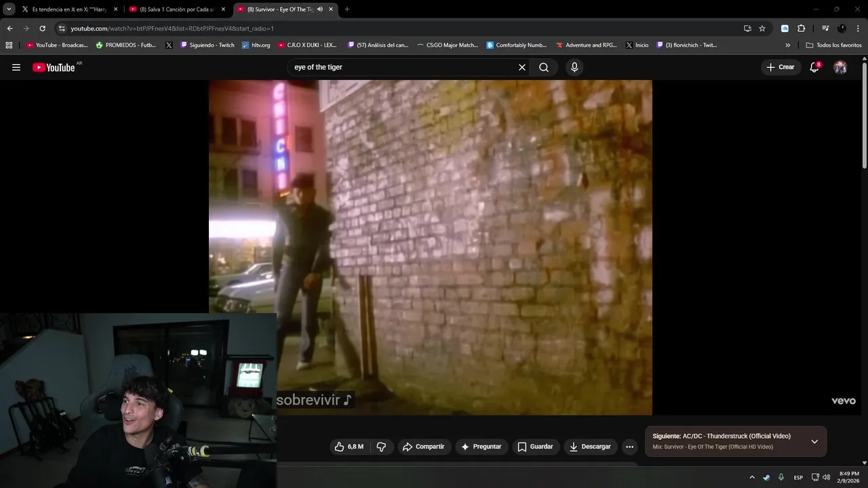Open the tab search dropdown
This screenshot has width=868, height=488.
click(9, 9)
